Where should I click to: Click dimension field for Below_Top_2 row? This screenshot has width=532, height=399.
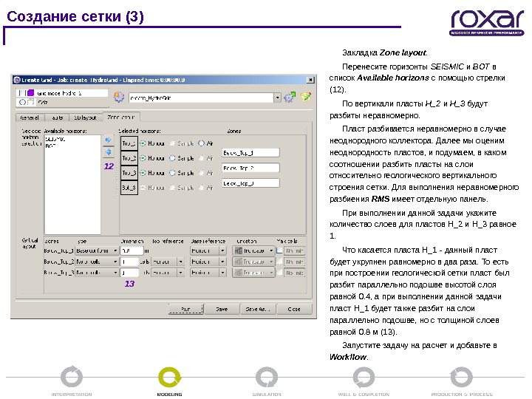click(x=129, y=262)
